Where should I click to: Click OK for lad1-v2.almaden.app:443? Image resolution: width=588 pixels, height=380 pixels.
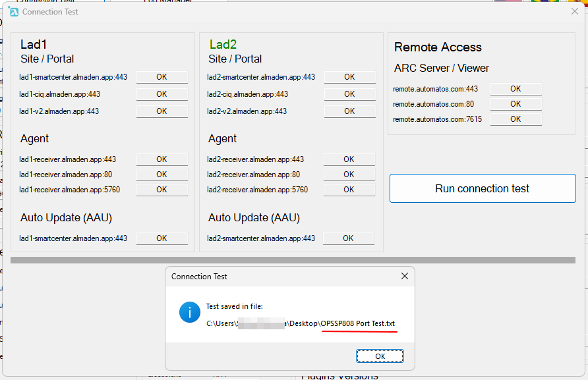click(162, 111)
